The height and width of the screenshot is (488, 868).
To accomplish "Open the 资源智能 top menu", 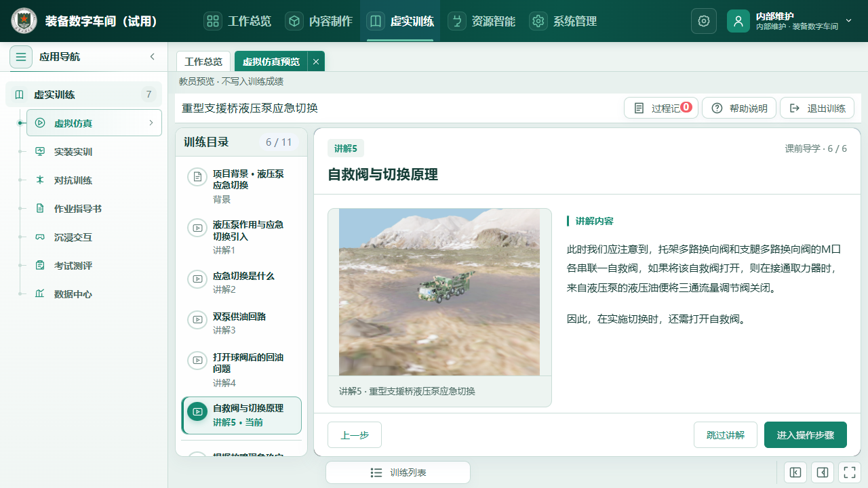I will pyautogui.click(x=481, y=21).
